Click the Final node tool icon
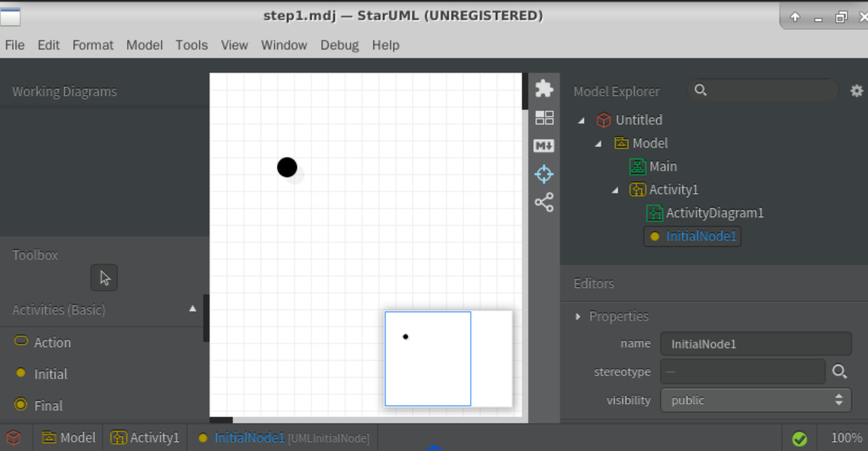 tap(20, 405)
